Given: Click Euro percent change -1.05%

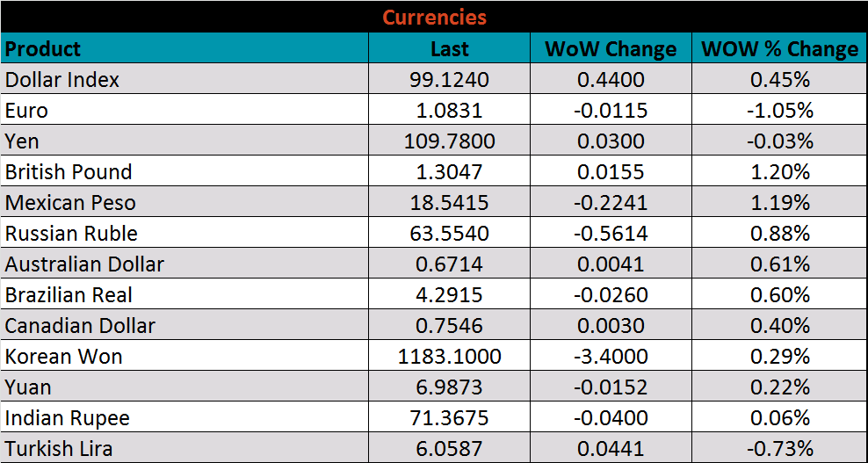Looking at the screenshot, I should coord(779,111).
